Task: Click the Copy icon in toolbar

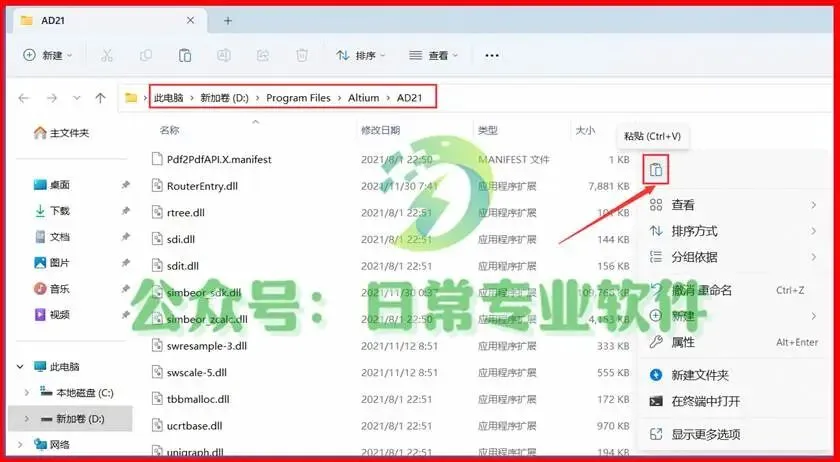Action: pos(146,55)
